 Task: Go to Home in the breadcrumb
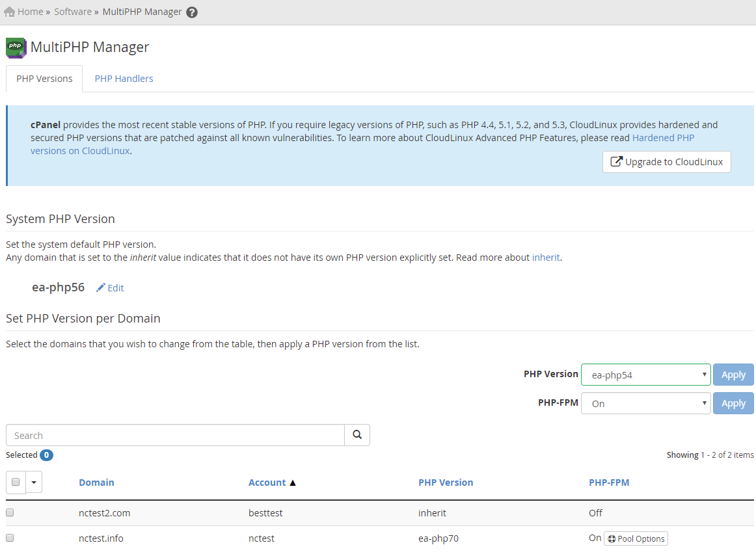pyautogui.click(x=31, y=12)
